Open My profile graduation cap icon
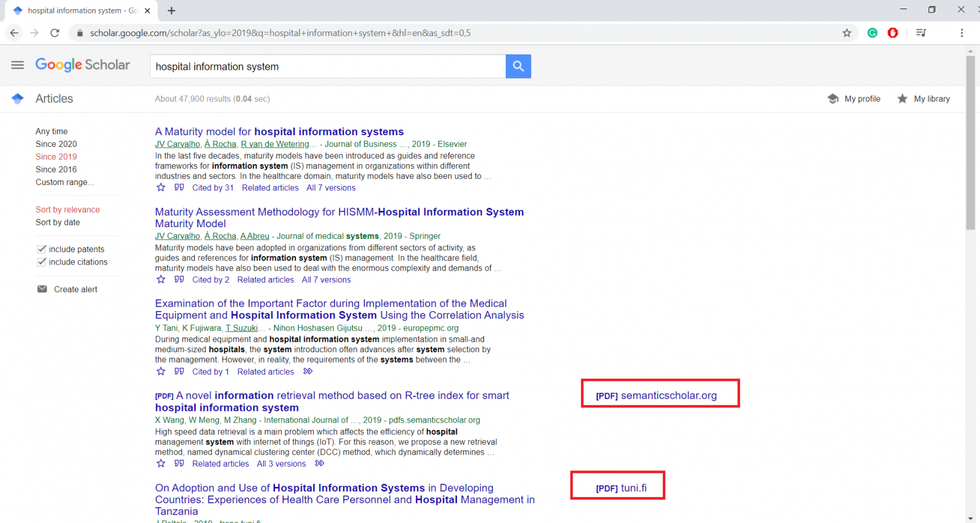 (833, 99)
